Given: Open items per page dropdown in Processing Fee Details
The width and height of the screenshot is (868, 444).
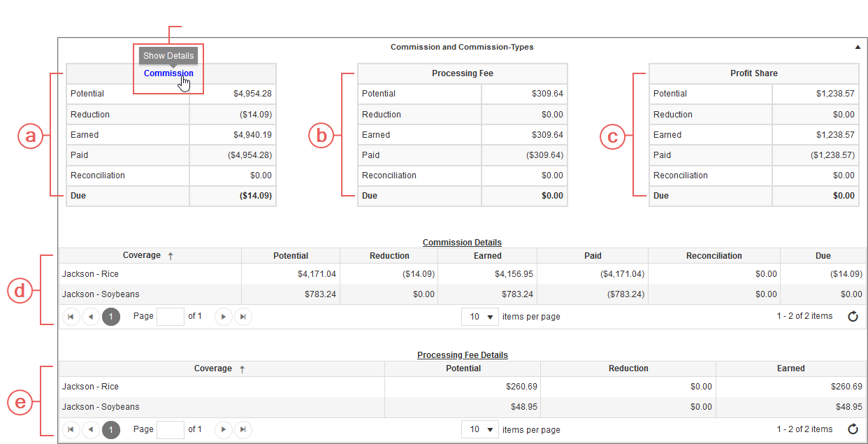Looking at the screenshot, I should tap(480, 429).
